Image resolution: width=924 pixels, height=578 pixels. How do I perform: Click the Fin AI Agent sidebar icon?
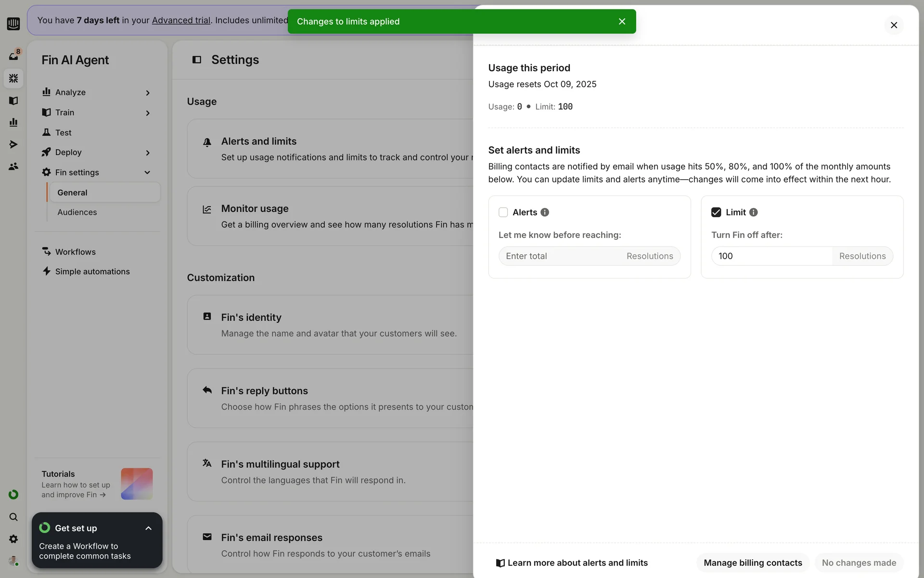13,78
